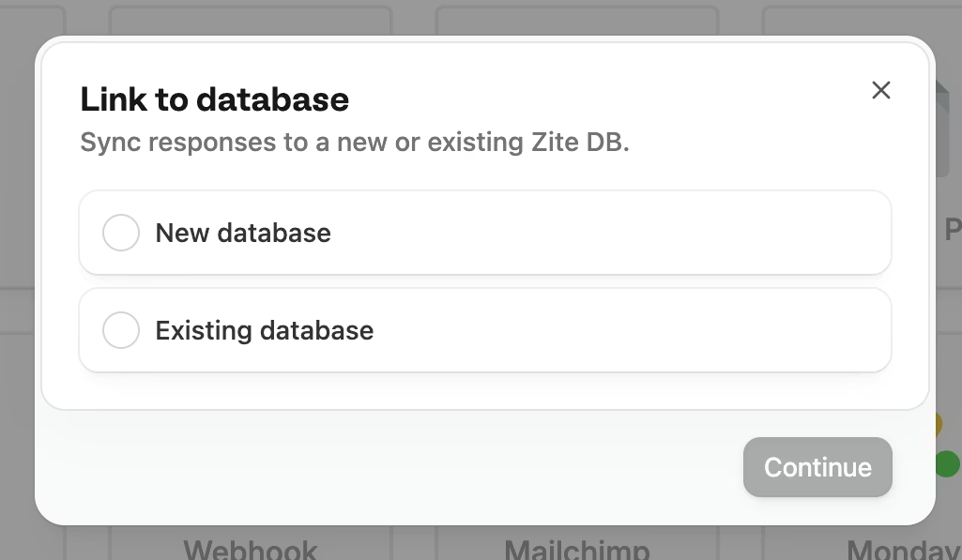Click the Mailchimp label below the dialog
The width and height of the screenshot is (962, 560).
(x=577, y=547)
